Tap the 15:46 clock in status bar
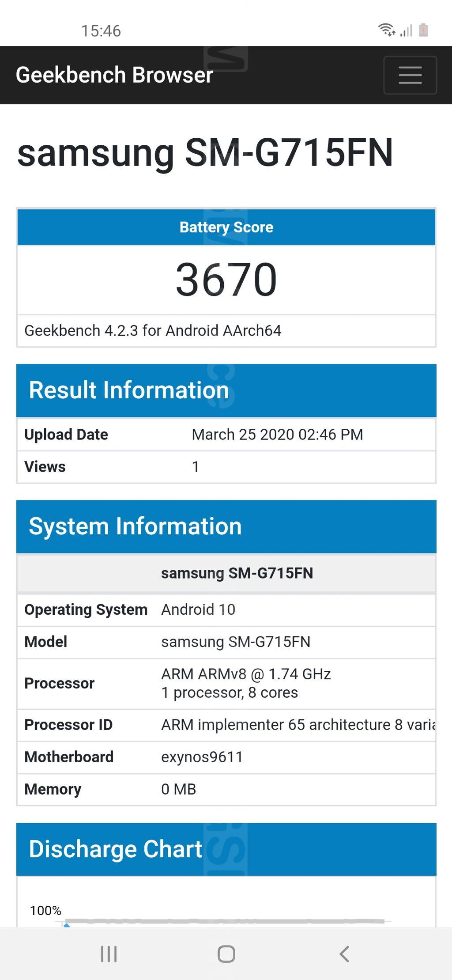452x980 pixels. 101,31
